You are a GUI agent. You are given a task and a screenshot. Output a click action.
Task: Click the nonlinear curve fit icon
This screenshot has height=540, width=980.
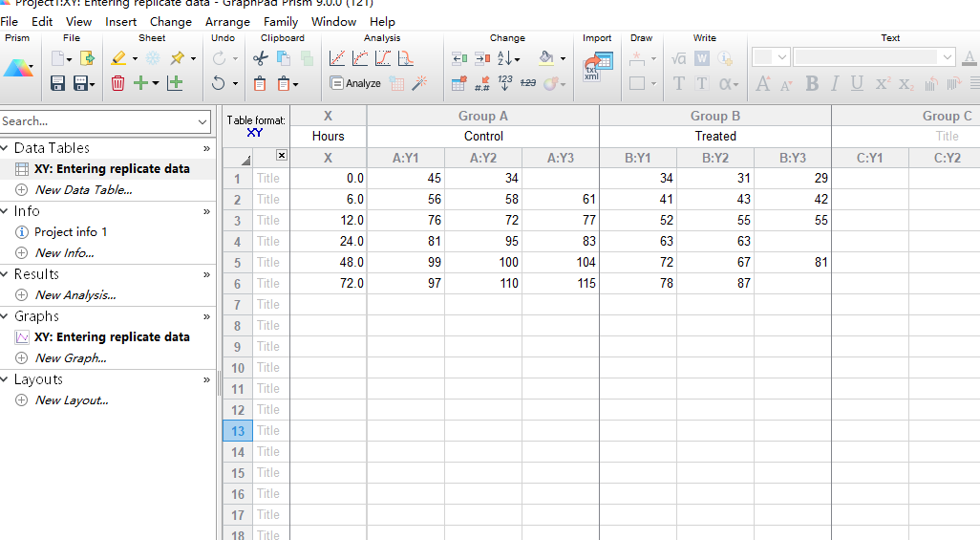tap(360, 58)
